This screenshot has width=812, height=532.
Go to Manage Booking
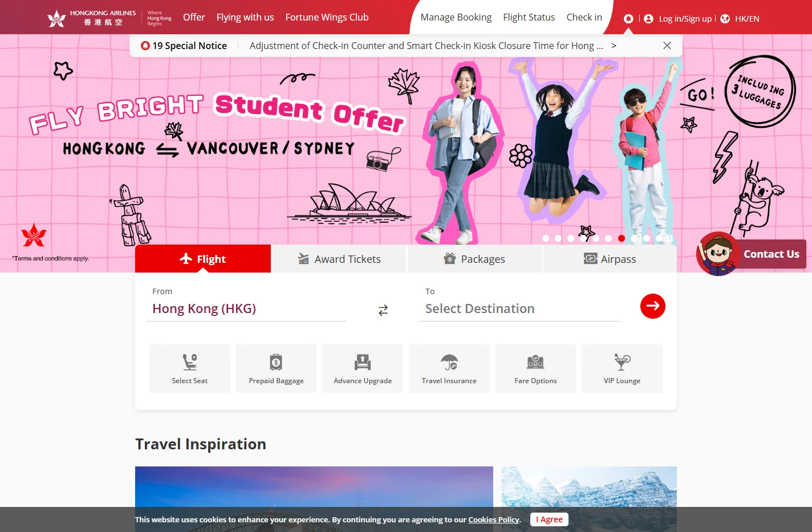pyautogui.click(x=456, y=17)
